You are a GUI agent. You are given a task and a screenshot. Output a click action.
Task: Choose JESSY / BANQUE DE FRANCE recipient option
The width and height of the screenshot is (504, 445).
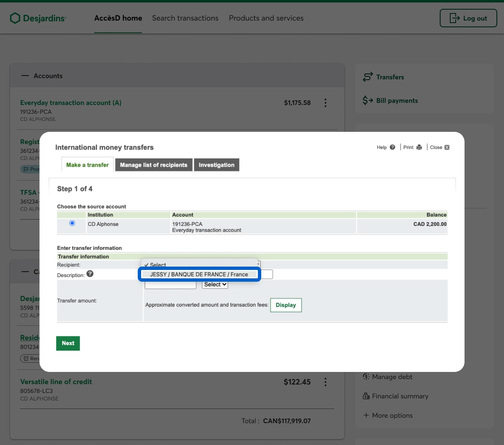pos(199,275)
